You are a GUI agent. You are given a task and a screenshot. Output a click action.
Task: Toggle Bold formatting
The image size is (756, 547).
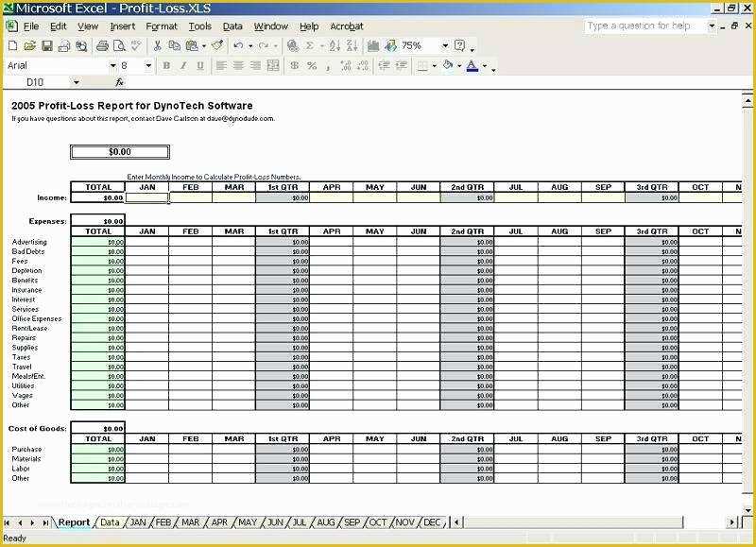[x=166, y=66]
